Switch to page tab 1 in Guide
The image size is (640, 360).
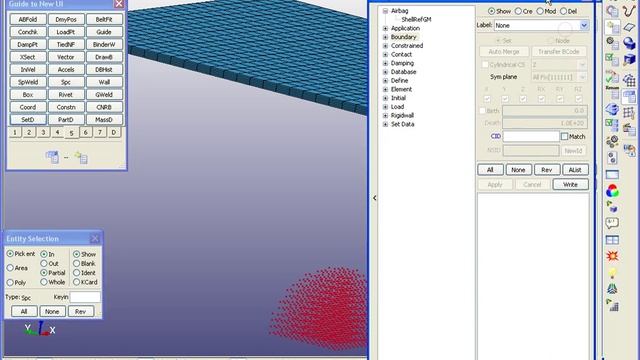click(x=15, y=132)
